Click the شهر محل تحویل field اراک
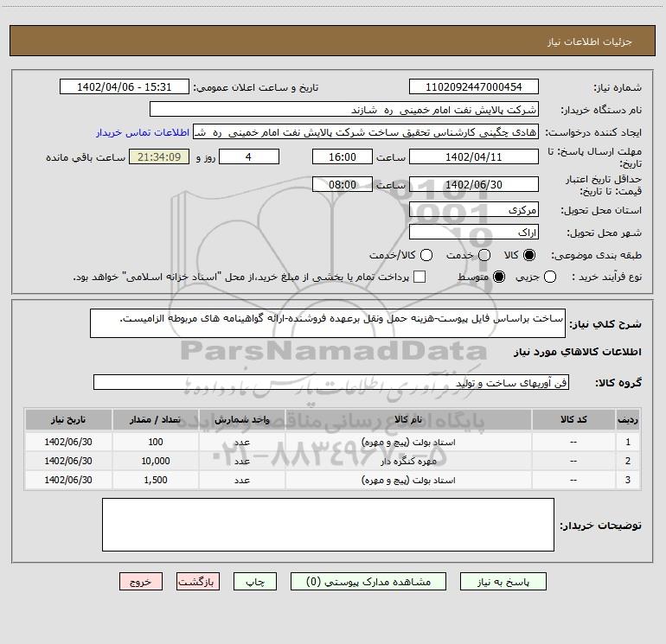Viewport: 666px width, 644px height. click(x=474, y=233)
